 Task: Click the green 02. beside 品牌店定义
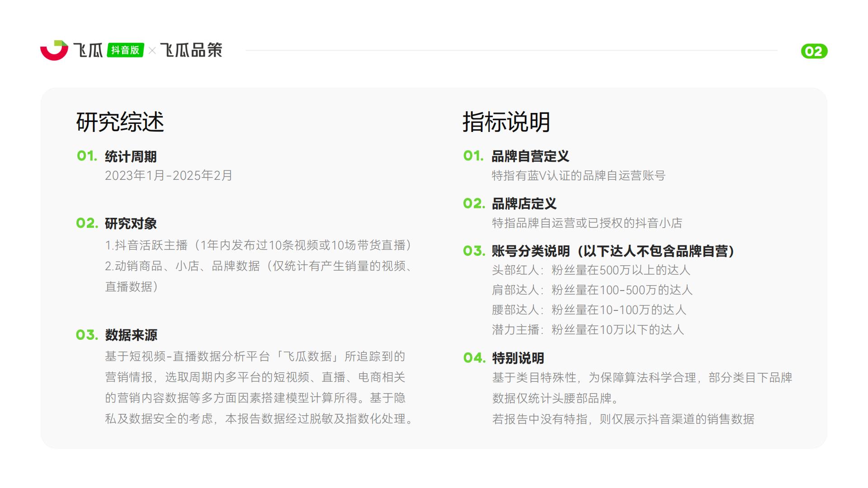coord(474,204)
